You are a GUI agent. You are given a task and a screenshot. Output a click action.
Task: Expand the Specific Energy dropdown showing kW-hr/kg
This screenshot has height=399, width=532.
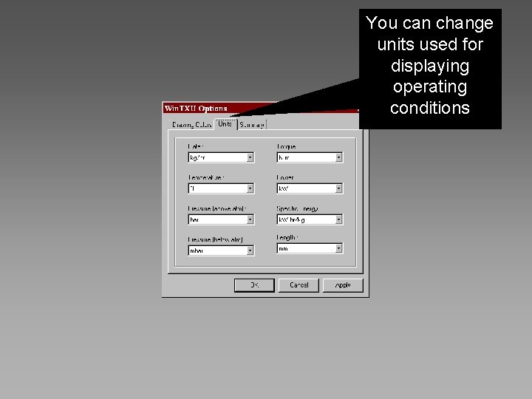[310, 219]
